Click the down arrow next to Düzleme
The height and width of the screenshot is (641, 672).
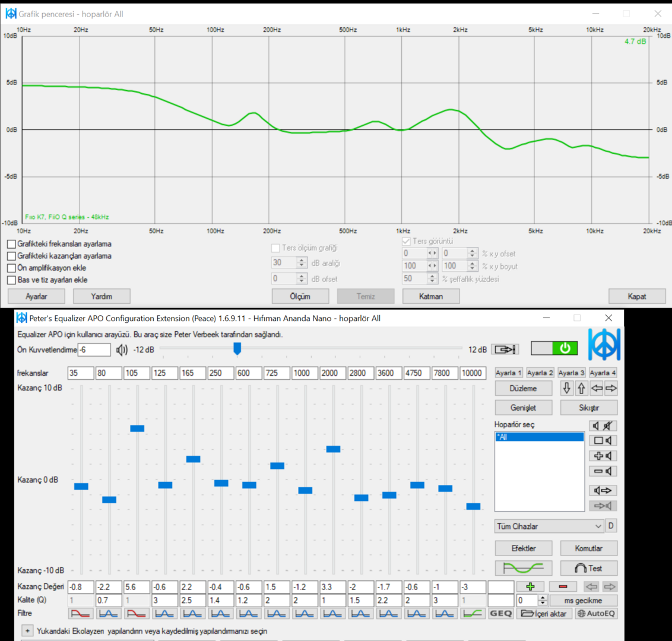[566, 389]
